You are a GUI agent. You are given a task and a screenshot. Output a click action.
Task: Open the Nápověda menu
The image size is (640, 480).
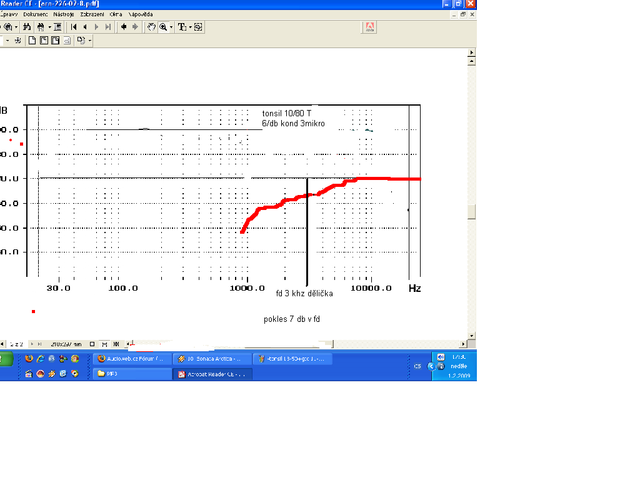[x=141, y=14]
